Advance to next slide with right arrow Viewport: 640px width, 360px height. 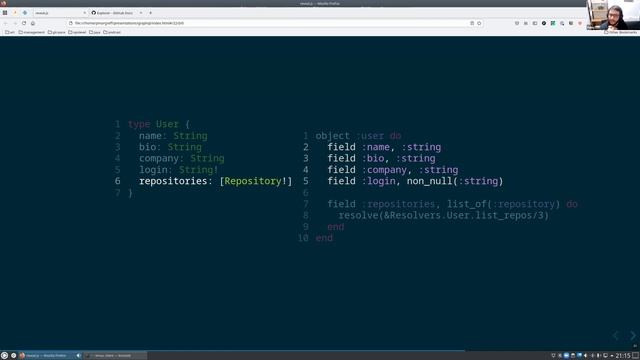point(633,336)
